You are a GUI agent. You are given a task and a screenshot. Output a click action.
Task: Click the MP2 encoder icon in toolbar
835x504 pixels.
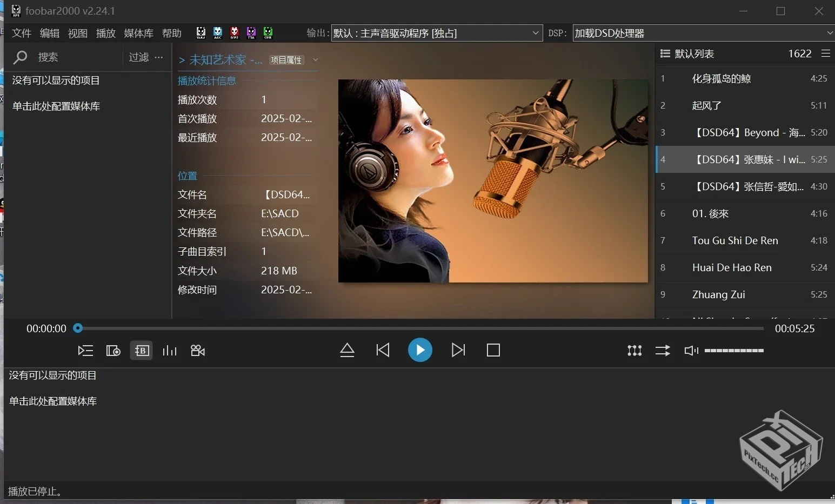(x=234, y=32)
